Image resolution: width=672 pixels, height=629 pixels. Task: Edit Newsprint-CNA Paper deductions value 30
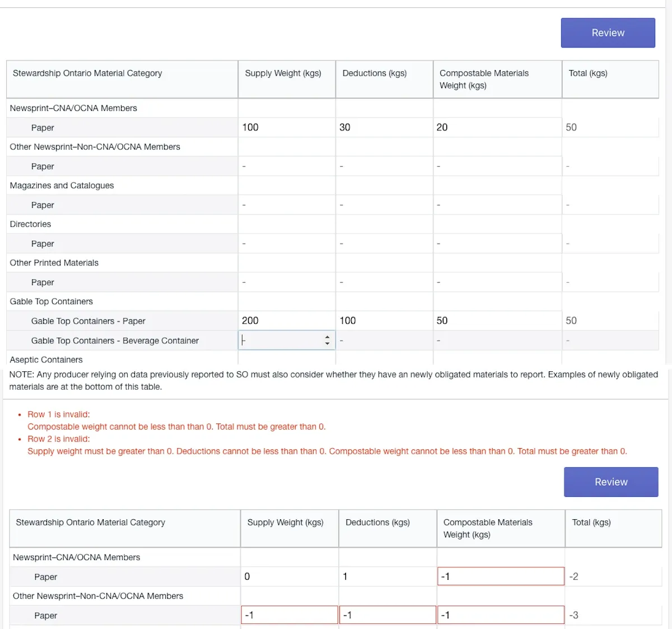pos(384,127)
